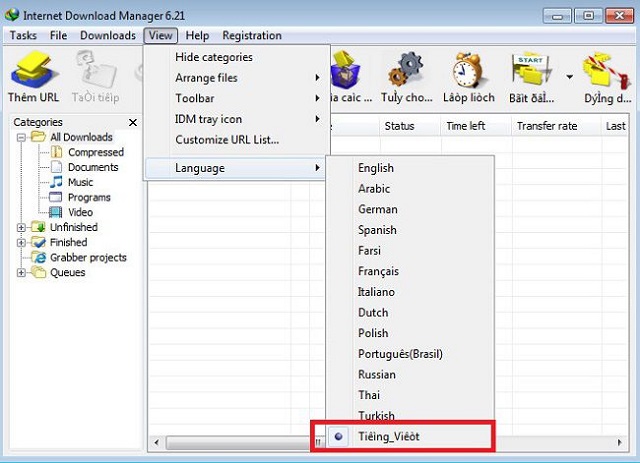This screenshot has height=463, width=640.
Task: Click the greyed resume download toolbar icon
Action: coord(96,70)
